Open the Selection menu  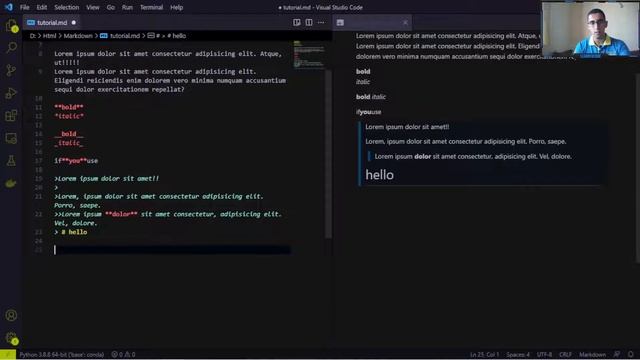67,7
